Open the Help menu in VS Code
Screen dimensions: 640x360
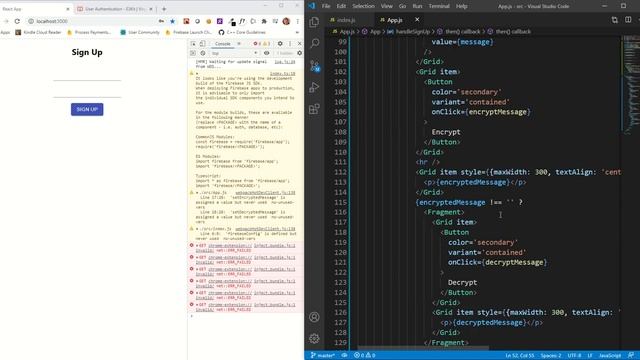click(x=462, y=6)
